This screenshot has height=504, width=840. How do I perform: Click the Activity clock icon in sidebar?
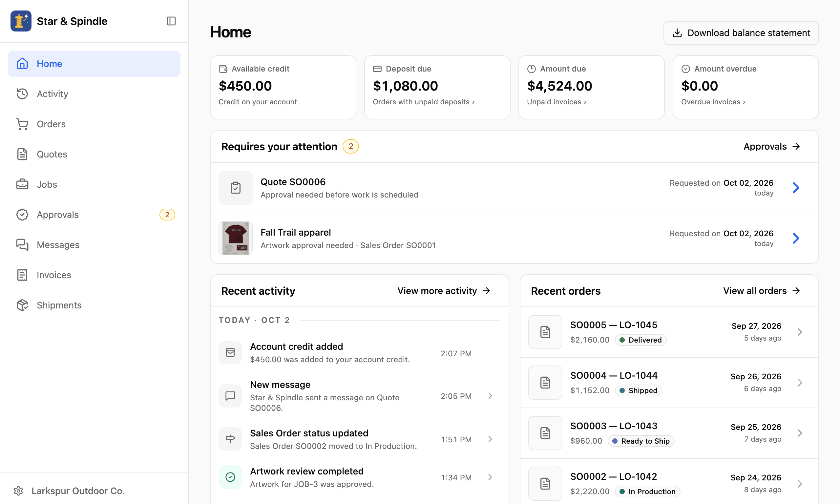tap(22, 94)
